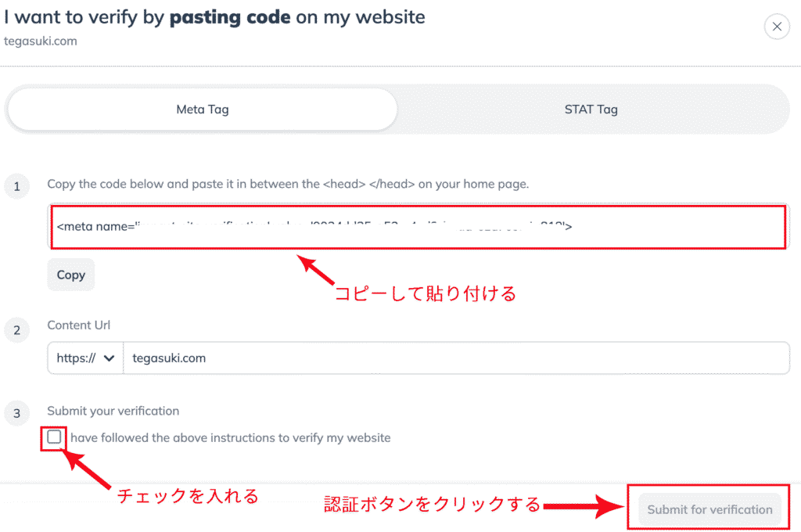
Task: Click the checkbox label about following instructions
Action: click(230, 438)
